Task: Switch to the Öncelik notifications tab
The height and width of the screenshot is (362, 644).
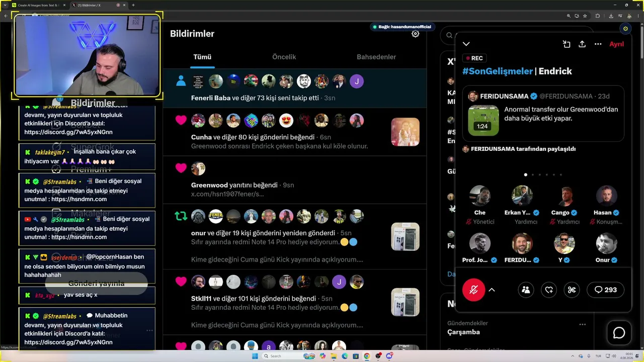Action: tap(284, 57)
